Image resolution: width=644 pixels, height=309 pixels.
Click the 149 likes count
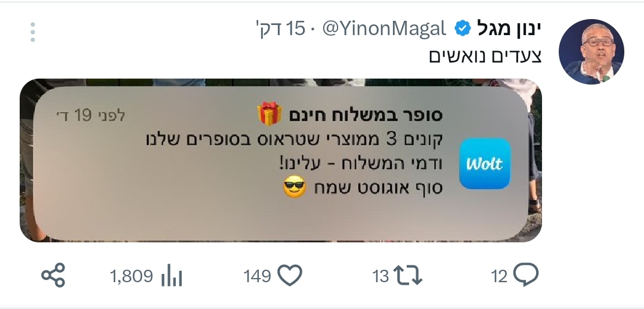[x=257, y=276]
